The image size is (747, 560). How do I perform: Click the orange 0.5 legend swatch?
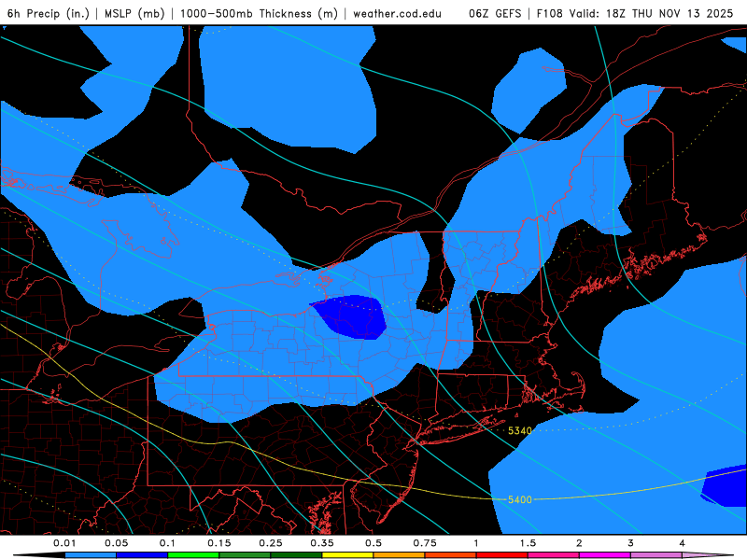click(x=400, y=555)
